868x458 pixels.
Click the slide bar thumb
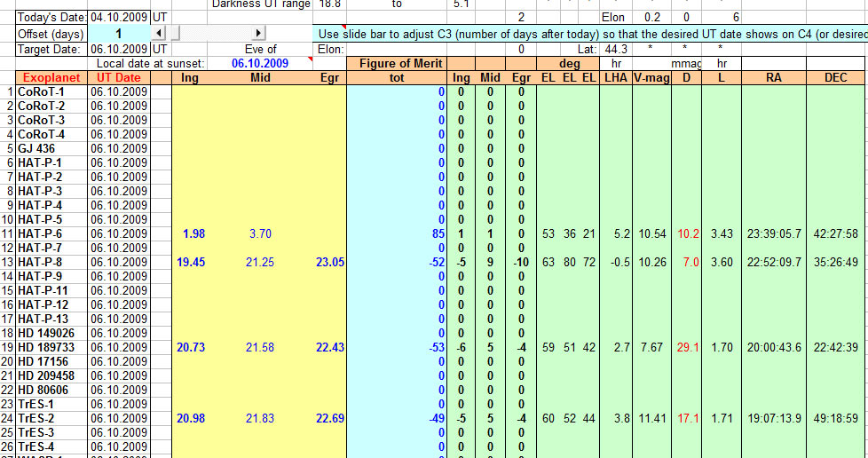click(174, 33)
